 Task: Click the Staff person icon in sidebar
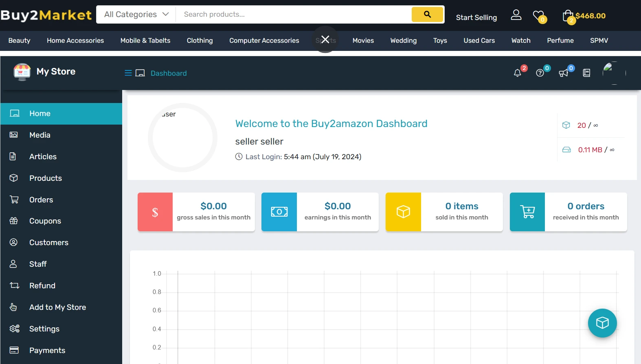pos(13,264)
